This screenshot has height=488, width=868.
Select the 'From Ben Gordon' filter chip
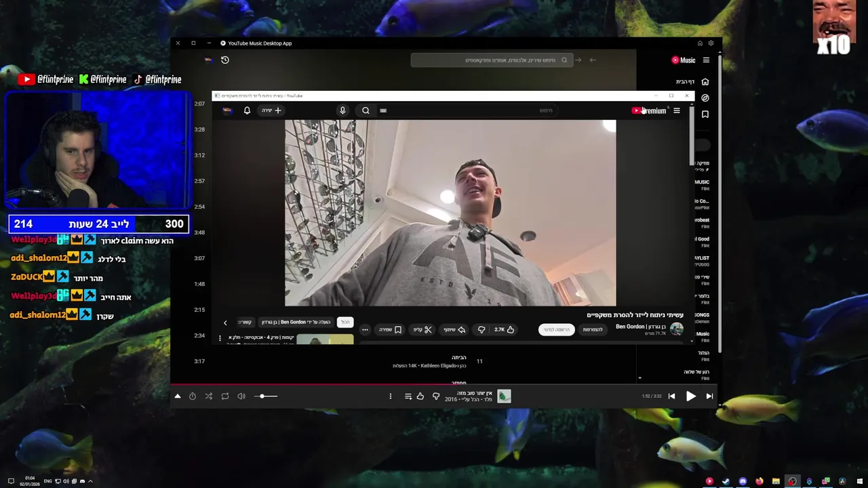[x=296, y=322]
